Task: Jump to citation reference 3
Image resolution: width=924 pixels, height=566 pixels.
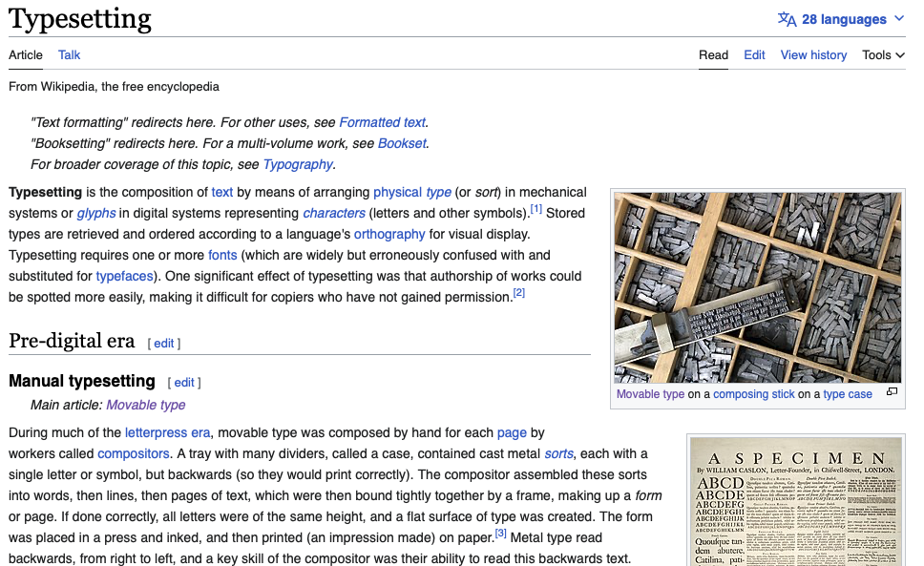Action: [x=500, y=533]
